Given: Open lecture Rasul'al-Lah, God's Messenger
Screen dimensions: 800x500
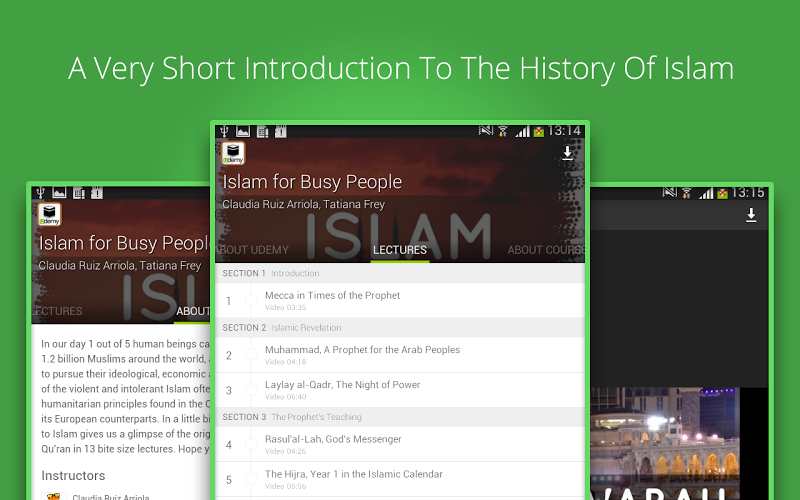Looking at the screenshot, I should pyautogui.click(x=400, y=444).
